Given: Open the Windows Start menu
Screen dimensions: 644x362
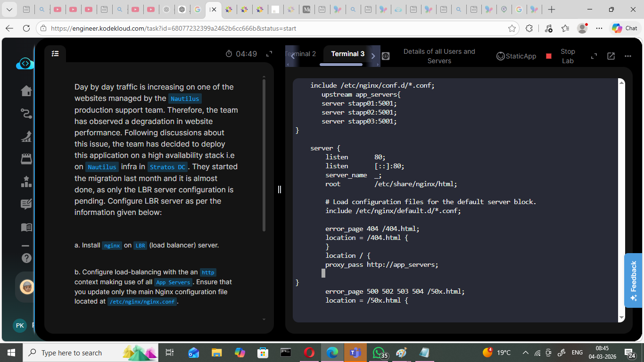Looking at the screenshot, I should coord(11,353).
